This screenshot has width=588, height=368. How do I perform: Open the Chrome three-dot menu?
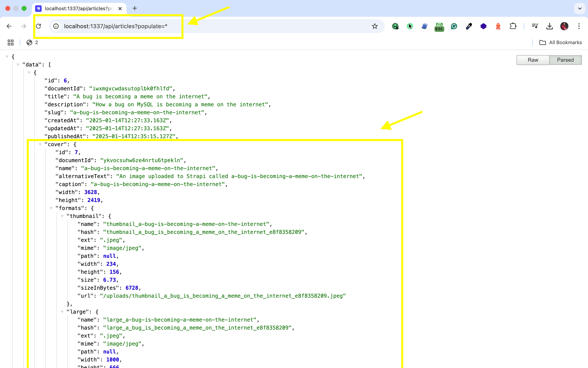[579, 26]
